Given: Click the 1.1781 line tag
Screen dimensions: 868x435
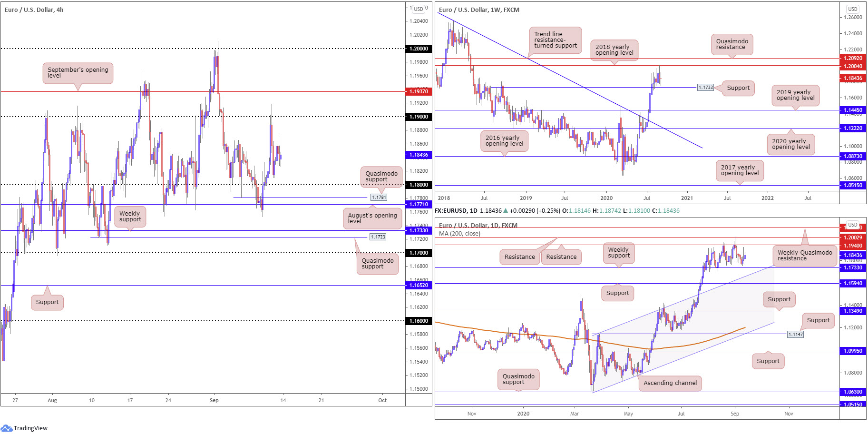Looking at the screenshot, I should click(379, 197).
